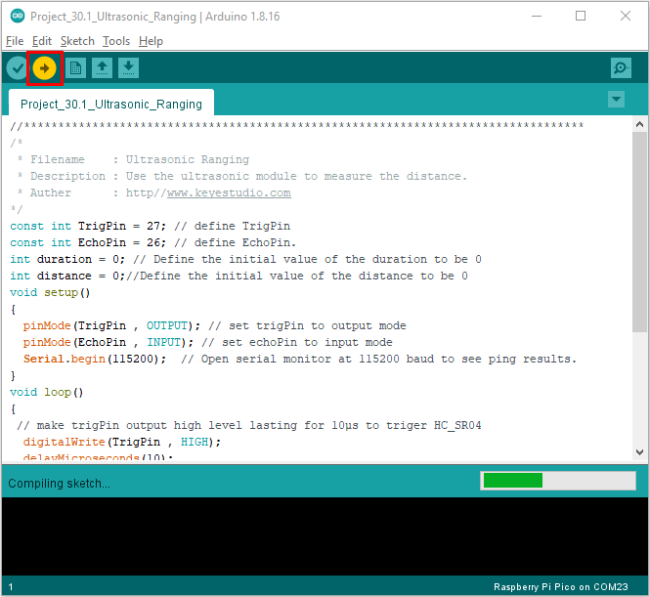Click the editor scrollbar up arrow
Viewport: 650px width, 597px height.
[x=640, y=124]
